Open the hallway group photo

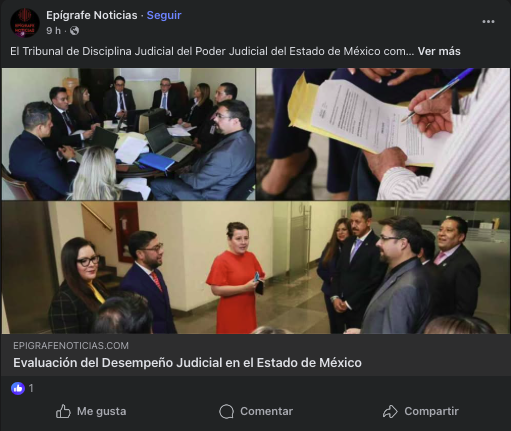click(256, 267)
